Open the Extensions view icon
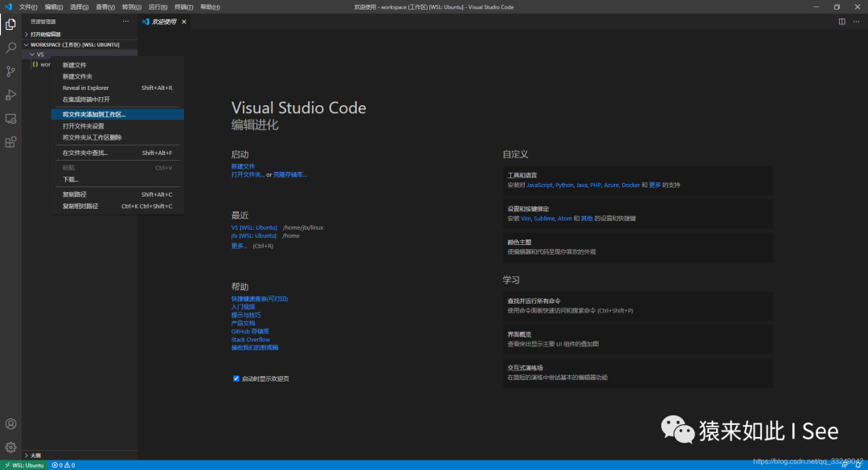Image resolution: width=868 pixels, height=470 pixels. [x=10, y=142]
